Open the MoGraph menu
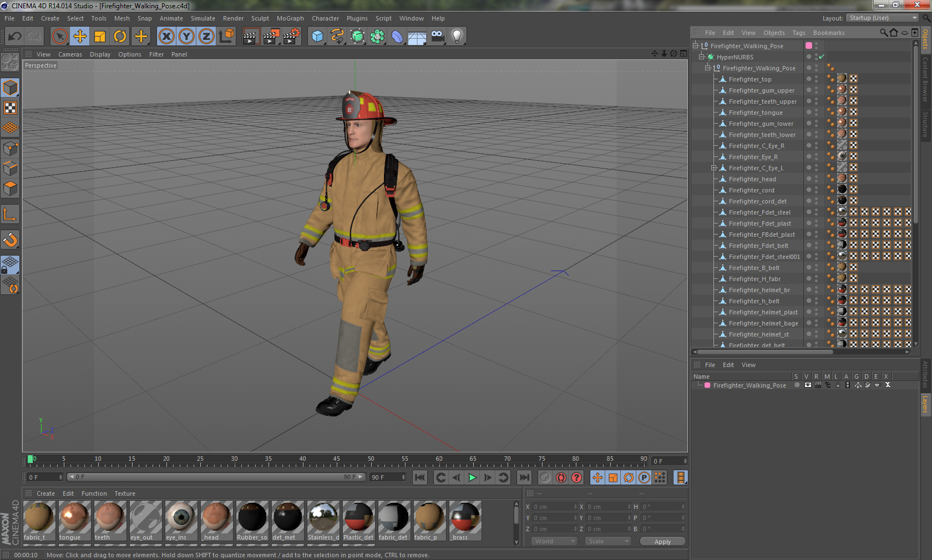The height and width of the screenshot is (560, 932). tap(290, 18)
